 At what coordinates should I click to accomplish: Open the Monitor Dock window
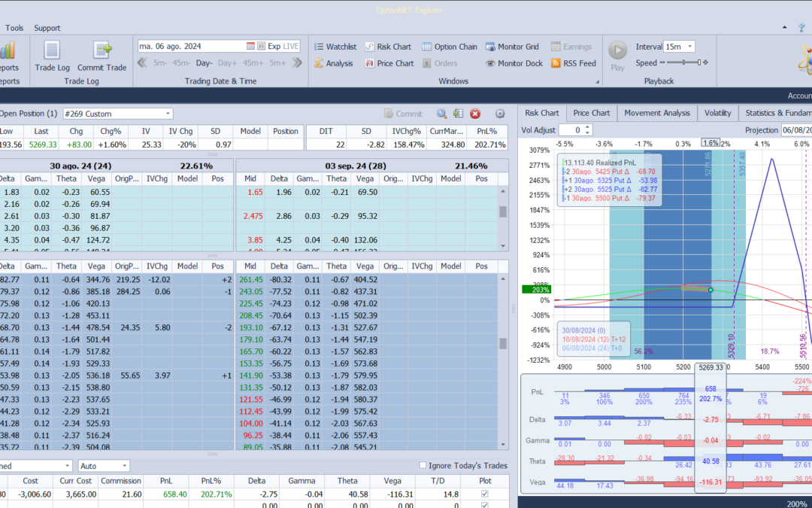click(514, 63)
